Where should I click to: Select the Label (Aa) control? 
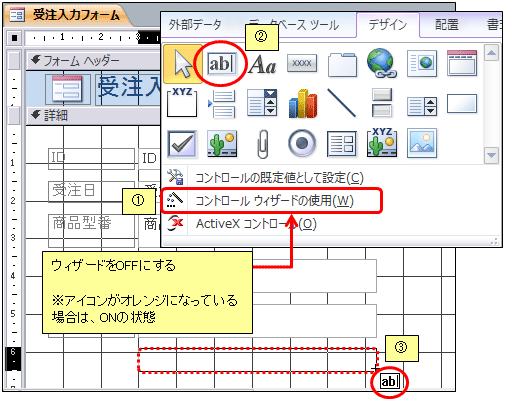[262, 64]
